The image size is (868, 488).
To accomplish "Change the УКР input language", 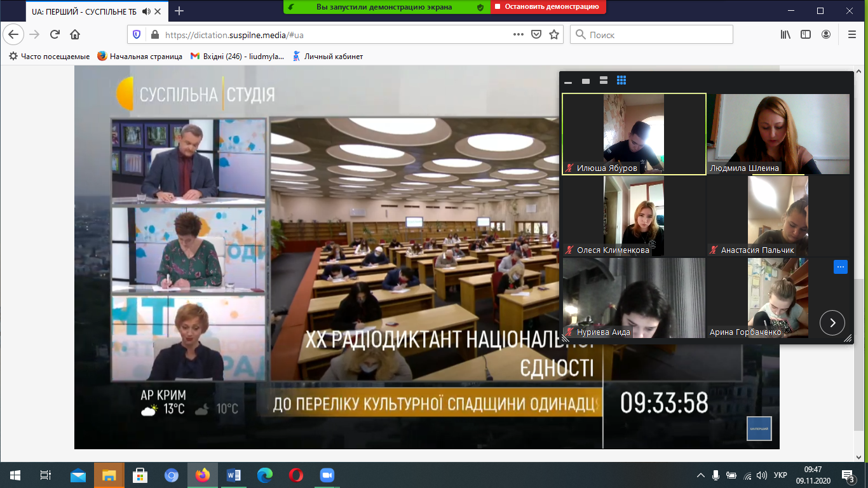I will coord(782,475).
